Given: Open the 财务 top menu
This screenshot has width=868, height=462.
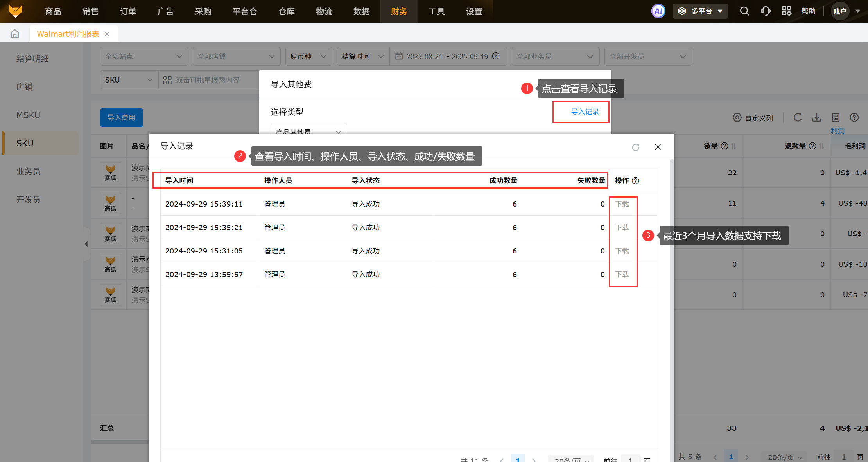Looking at the screenshot, I should tap(399, 11).
